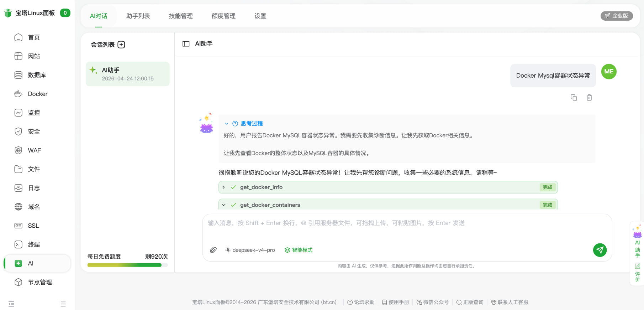This screenshot has width=644, height=310.
Task: Delete the user message with trash icon
Action: [x=589, y=98]
